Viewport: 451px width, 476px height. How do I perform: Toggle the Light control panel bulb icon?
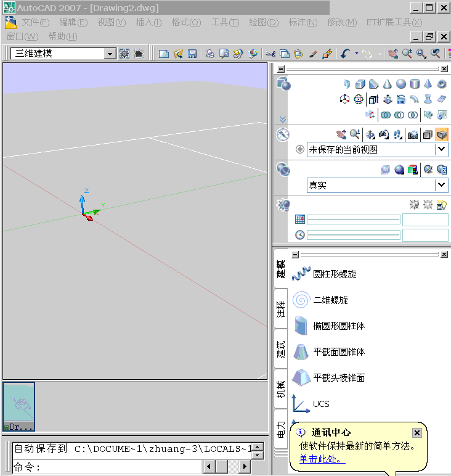[283, 205]
